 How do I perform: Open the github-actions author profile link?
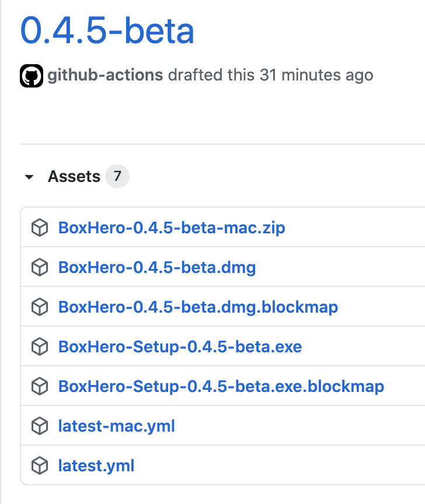[x=105, y=75]
